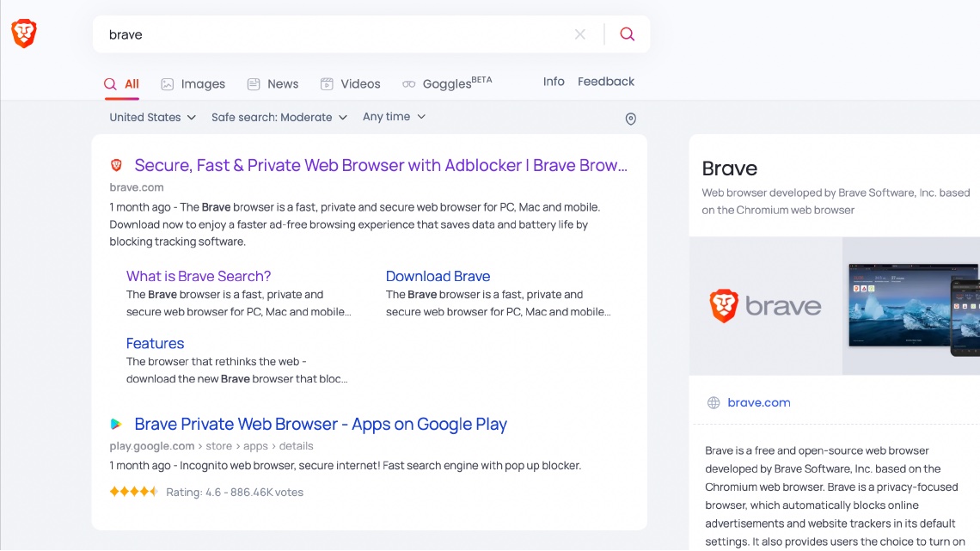
Task: Click the magnifier search icon
Action: (627, 34)
